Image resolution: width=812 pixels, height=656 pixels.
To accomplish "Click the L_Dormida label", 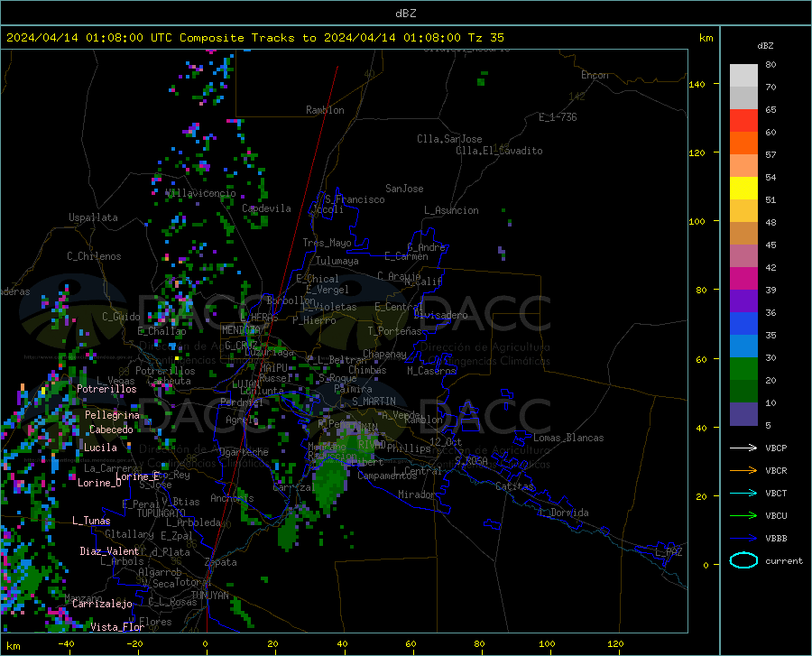I will click(x=563, y=513).
